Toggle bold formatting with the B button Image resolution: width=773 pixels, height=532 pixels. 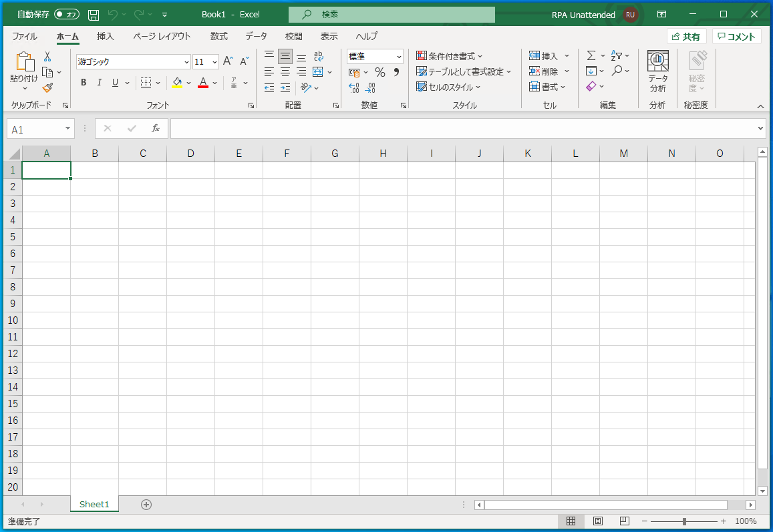coord(84,83)
